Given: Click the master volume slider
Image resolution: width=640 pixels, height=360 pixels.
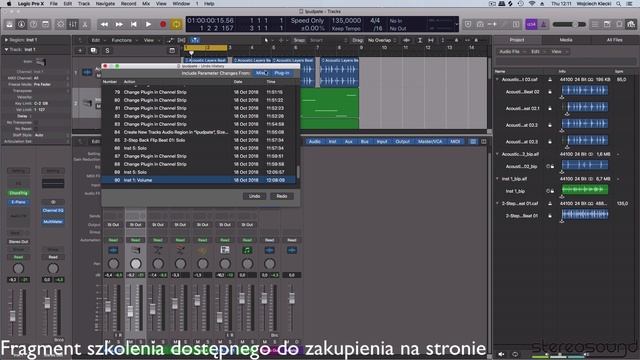Looking at the screenshot, I should point(569,24).
